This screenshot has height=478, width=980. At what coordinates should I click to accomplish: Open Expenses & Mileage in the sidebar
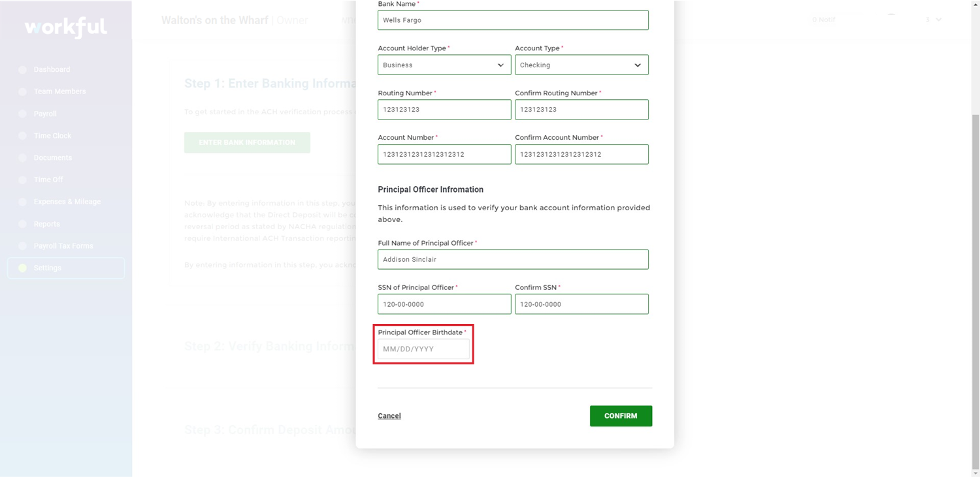pyautogui.click(x=67, y=202)
